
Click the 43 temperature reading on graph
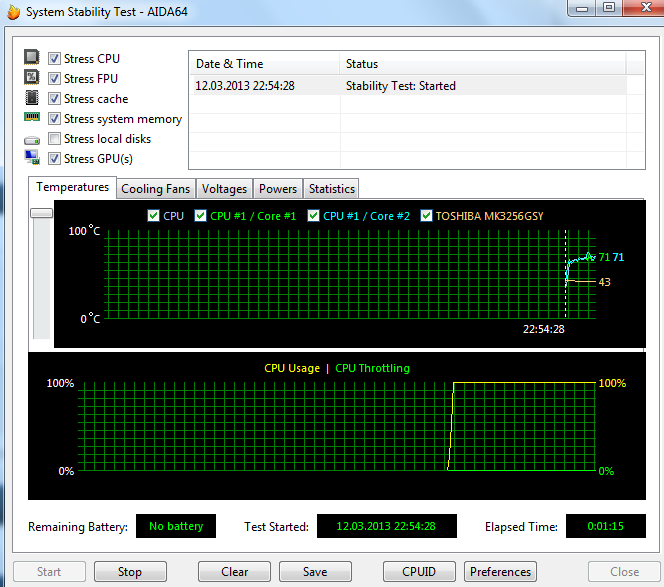click(605, 282)
